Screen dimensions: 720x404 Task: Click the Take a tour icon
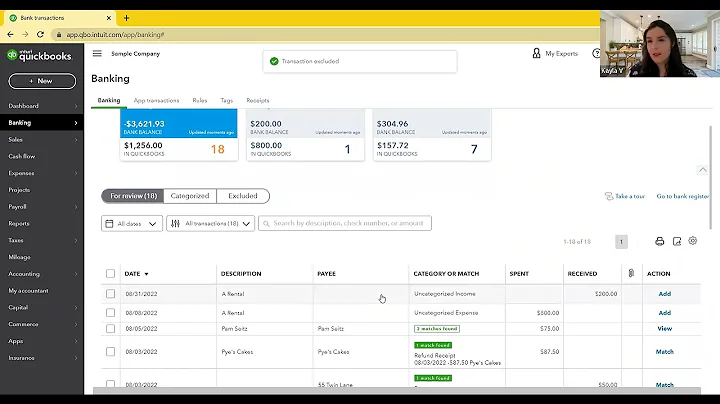coord(609,196)
